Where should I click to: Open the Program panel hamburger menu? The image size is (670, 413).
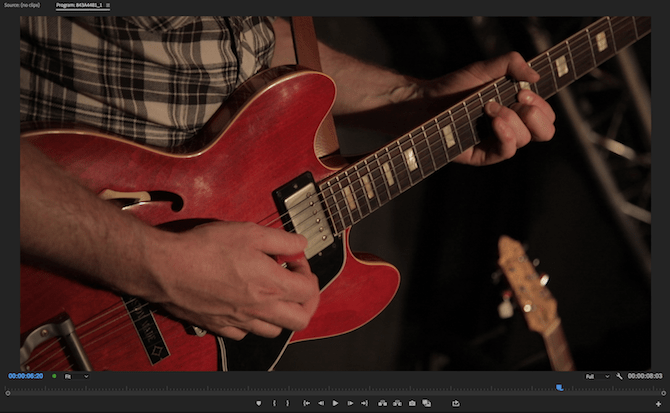108,5
